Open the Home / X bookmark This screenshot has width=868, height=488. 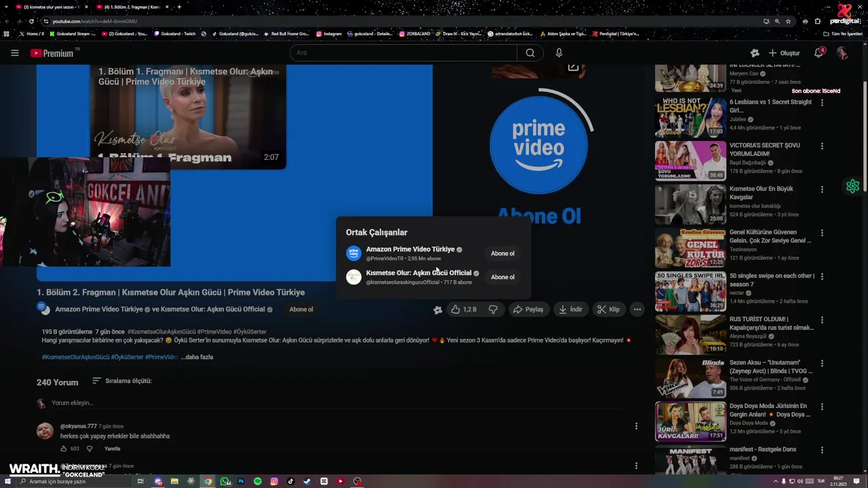[32, 33]
